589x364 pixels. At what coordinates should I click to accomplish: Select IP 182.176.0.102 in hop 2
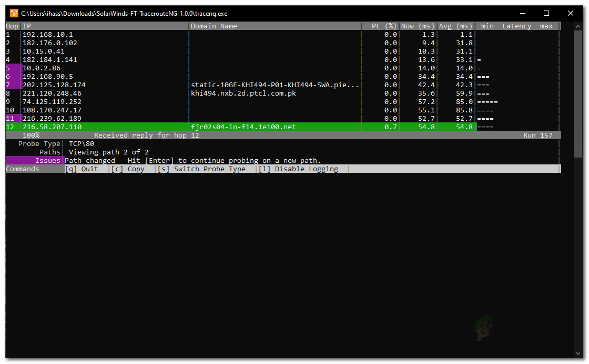pos(50,43)
